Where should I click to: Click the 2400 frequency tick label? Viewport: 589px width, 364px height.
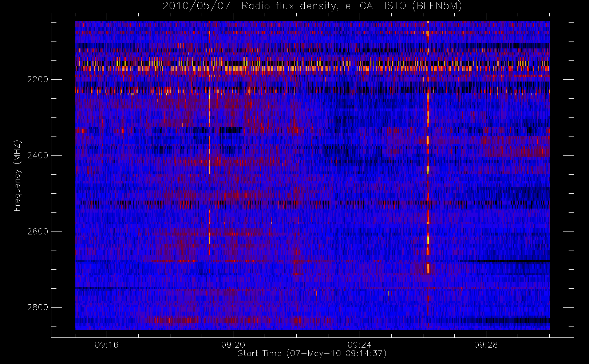coord(37,155)
